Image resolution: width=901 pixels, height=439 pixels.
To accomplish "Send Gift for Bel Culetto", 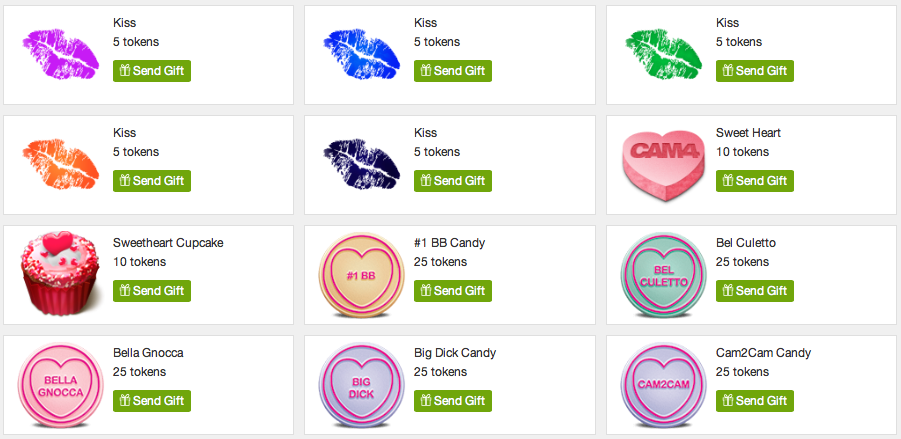I will pyautogui.click(x=754, y=291).
